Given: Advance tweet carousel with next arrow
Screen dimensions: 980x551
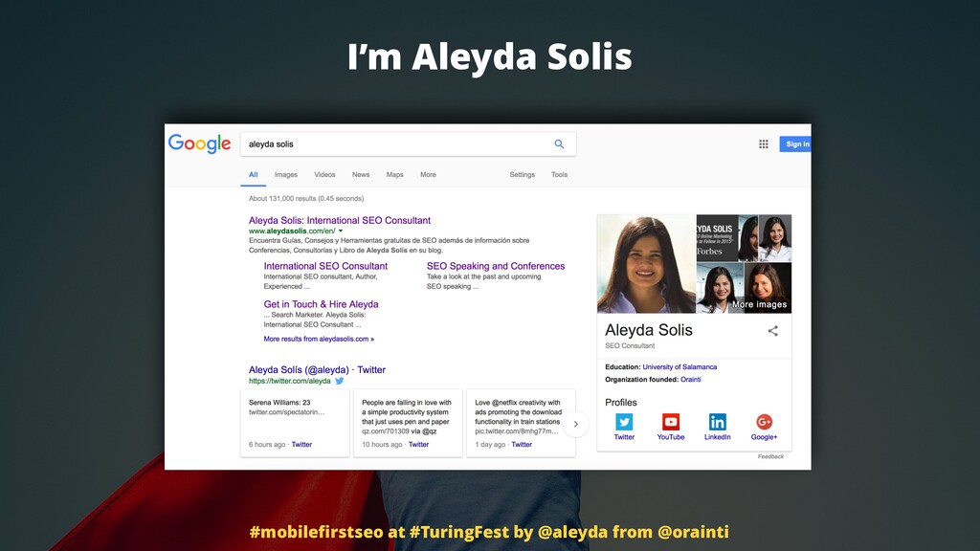Looking at the screenshot, I should point(575,424).
